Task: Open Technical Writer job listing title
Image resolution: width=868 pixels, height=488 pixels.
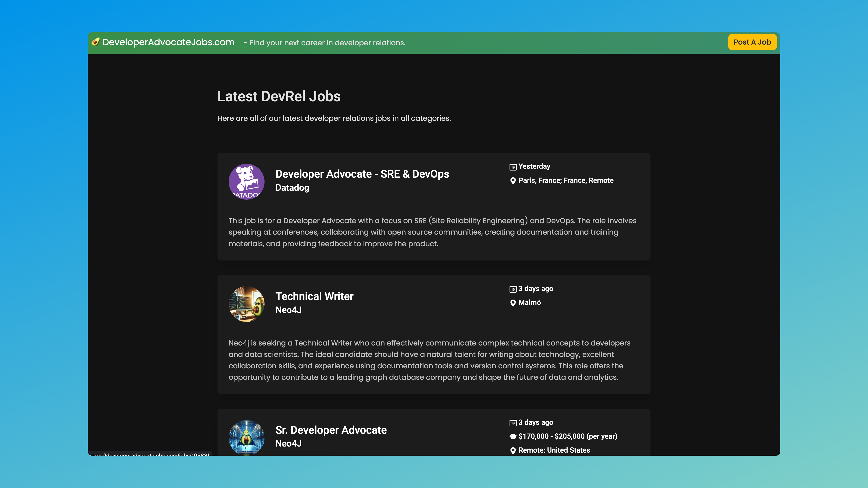Action: tap(314, 296)
